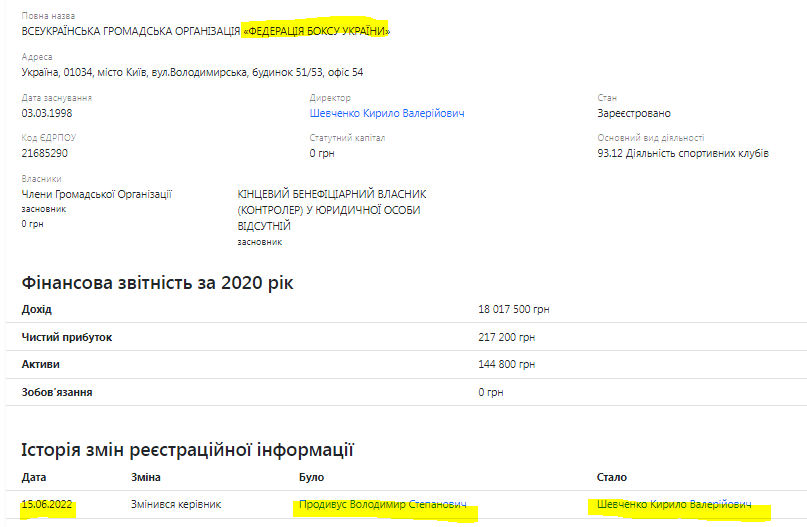The width and height of the screenshot is (807, 527).
Task: Click owner Члени Громадської Організації
Action: [x=97, y=194]
